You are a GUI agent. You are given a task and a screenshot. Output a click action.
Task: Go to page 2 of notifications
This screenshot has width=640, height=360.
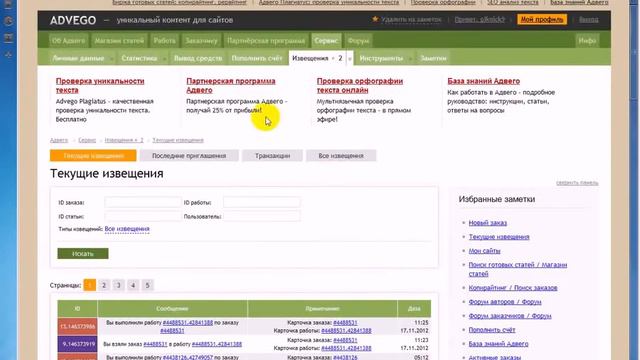click(104, 285)
